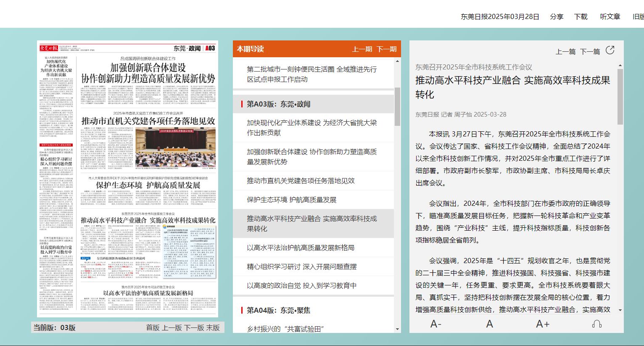
Task: Select section 第A04版：东莞•聚焦
Action: 278,310
